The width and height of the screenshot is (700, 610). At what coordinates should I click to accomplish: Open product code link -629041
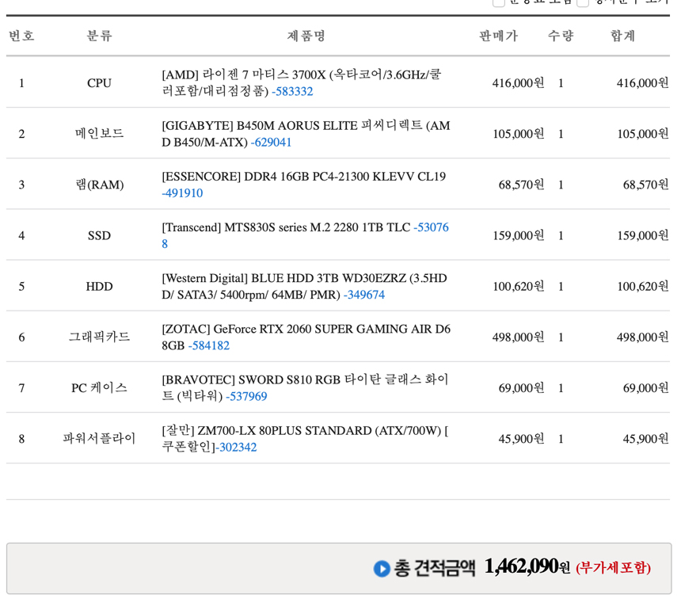click(271, 143)
